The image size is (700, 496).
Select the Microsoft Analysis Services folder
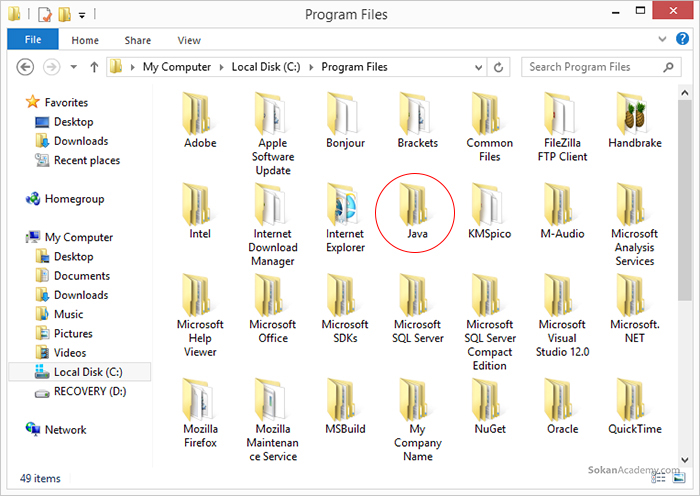tap(634, 225)
